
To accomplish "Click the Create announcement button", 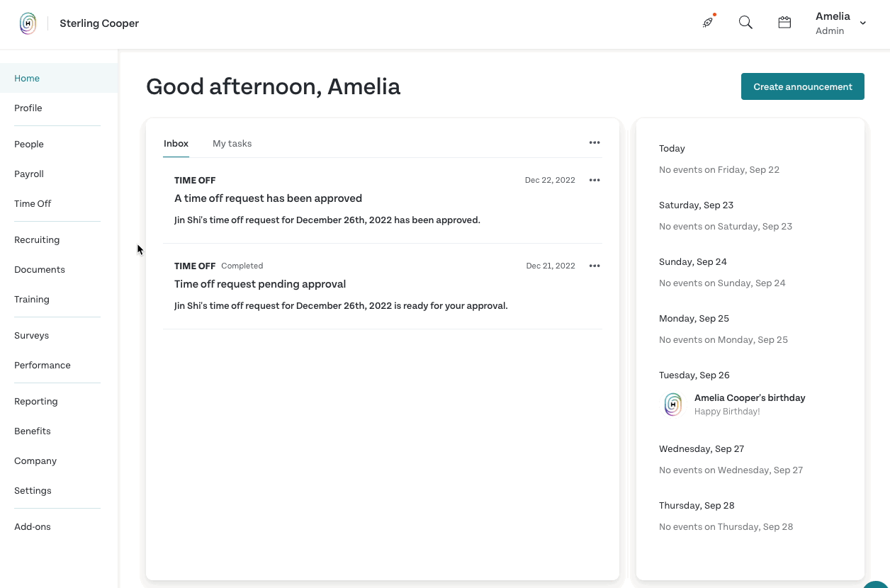I will tap(803, 86).
